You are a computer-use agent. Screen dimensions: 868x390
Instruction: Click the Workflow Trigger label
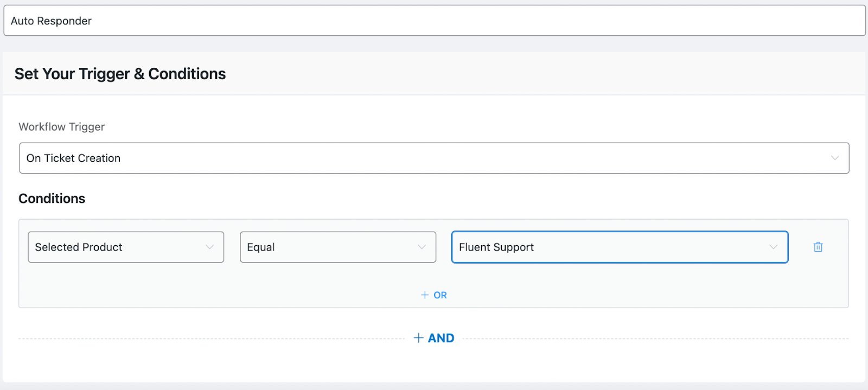pyautogui.click(x=62, y=127)
